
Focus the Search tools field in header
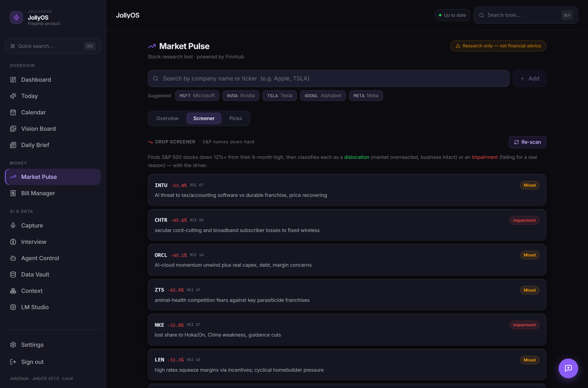526,15
